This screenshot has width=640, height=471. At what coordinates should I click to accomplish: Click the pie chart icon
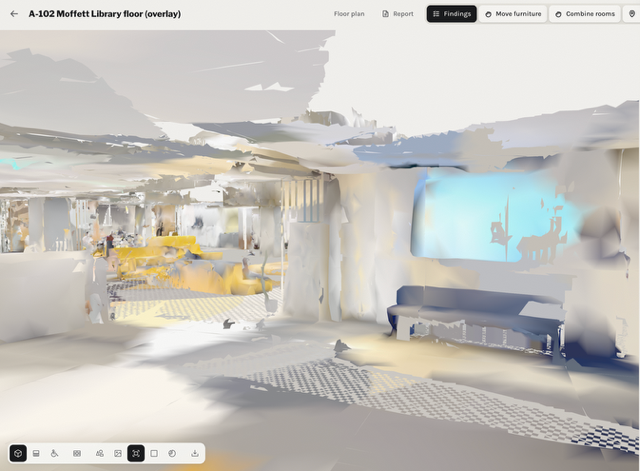coord(172,453)
